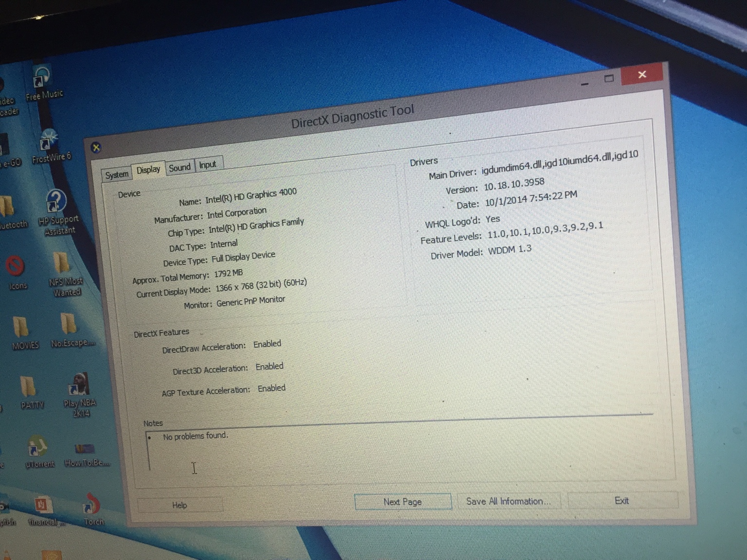747x560 pixels.
Task: Open the Free Music desktop shortcut
Action: point(42,83)
